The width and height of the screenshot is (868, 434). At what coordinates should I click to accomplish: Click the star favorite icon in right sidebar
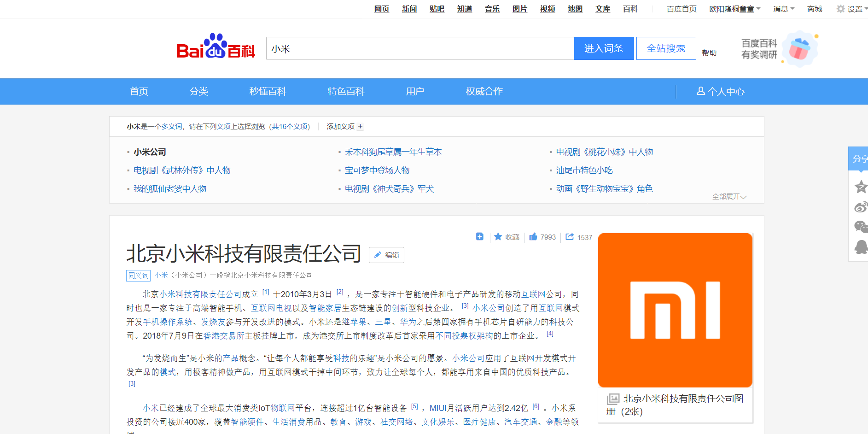861,187
